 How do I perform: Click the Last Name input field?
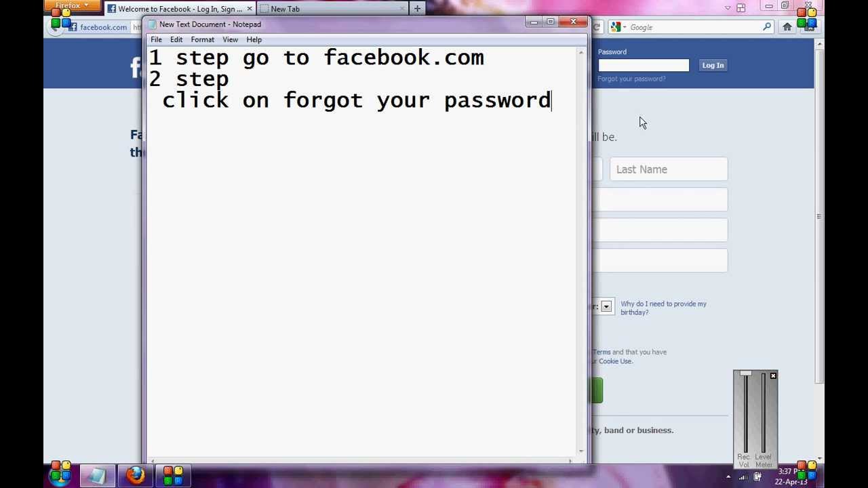(669, 169)
